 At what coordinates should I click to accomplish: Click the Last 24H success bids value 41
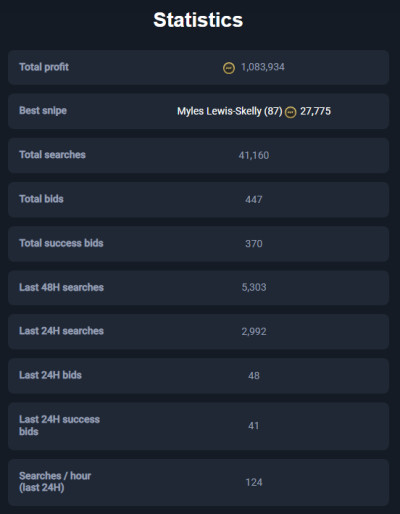click(254, 426)
